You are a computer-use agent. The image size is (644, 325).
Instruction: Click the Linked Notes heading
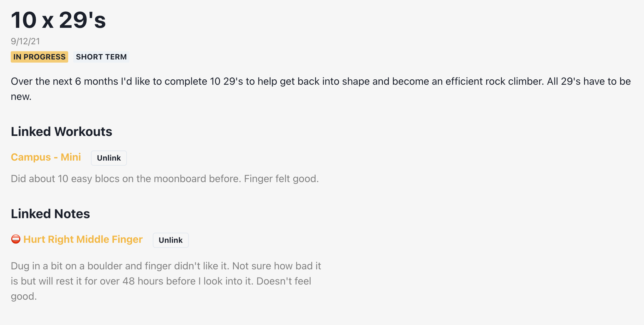coord(51,214)
